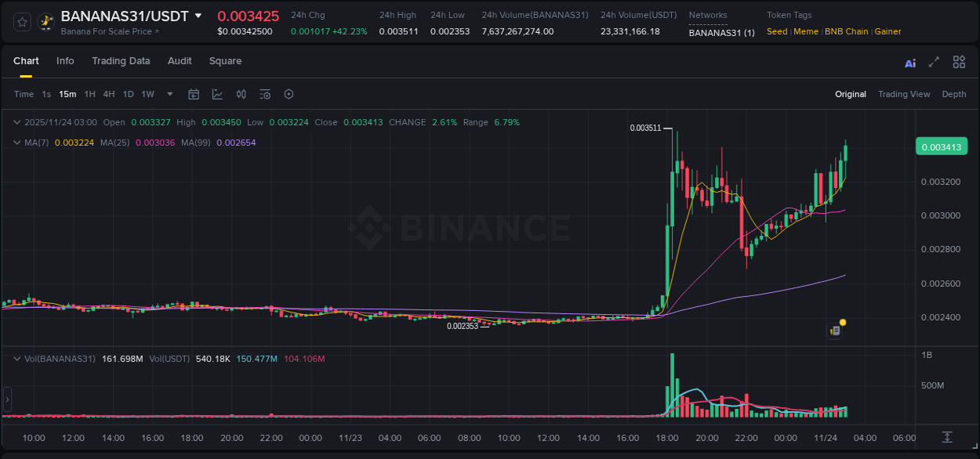The height and width of the screenshot is (459, 980).
Task: Collapse the main chart pane
Action: [16, 122]
